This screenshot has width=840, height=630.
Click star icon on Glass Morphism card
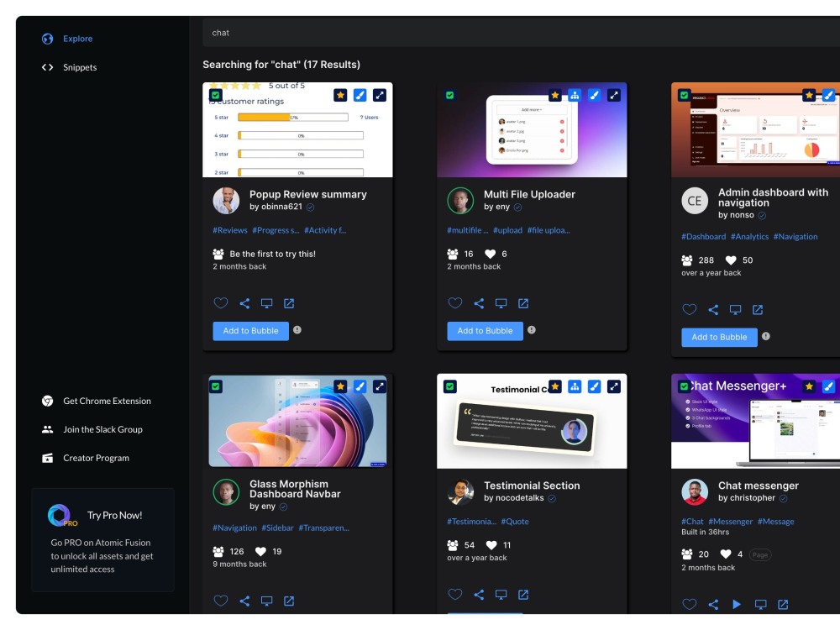click(x=340, y=386)
